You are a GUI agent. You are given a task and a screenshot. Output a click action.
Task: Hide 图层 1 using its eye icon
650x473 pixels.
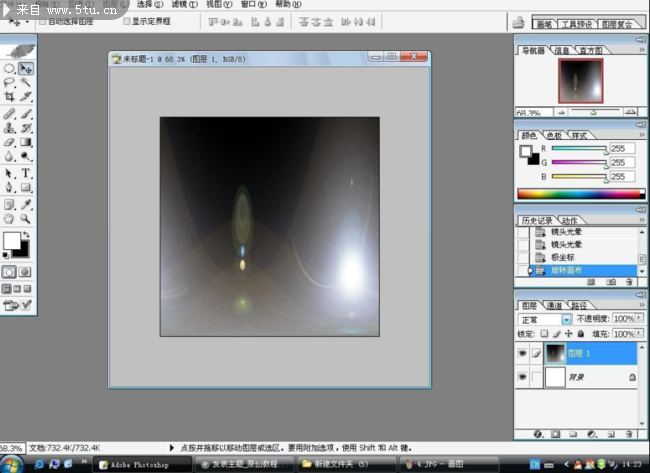pos(523,353)
